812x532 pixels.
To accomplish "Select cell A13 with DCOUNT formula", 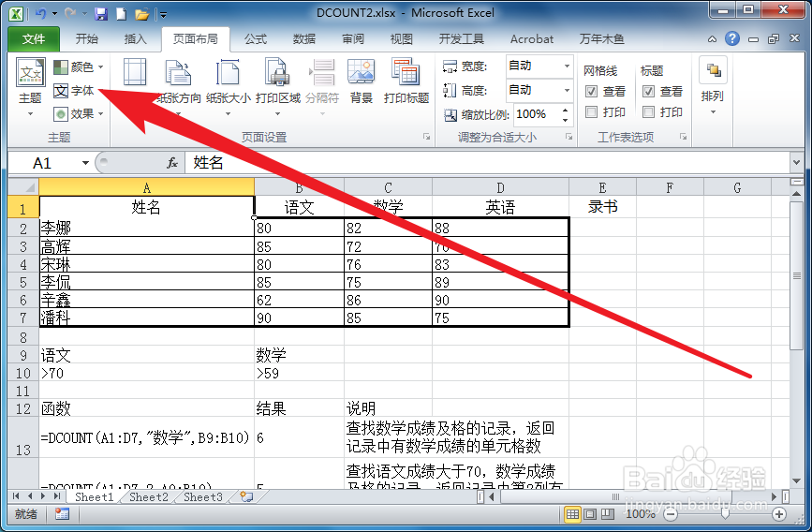I will pos(146,437).
